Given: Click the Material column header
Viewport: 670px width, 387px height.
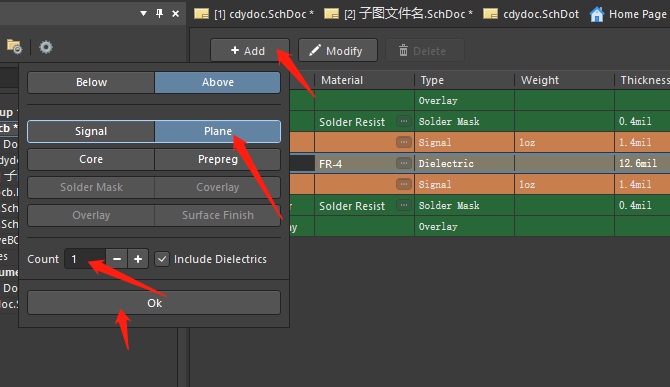Looking at the screenshot, I should 364,80.
